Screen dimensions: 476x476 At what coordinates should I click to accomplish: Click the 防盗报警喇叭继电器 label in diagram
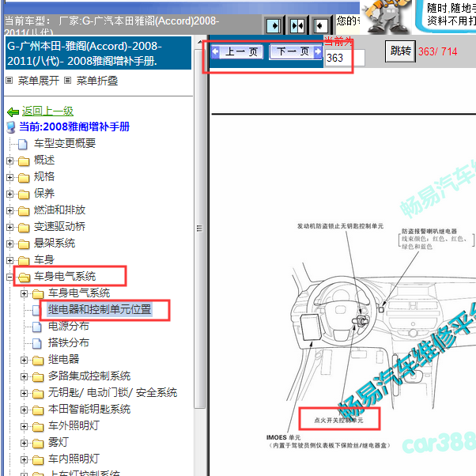(x=429, y=232)
